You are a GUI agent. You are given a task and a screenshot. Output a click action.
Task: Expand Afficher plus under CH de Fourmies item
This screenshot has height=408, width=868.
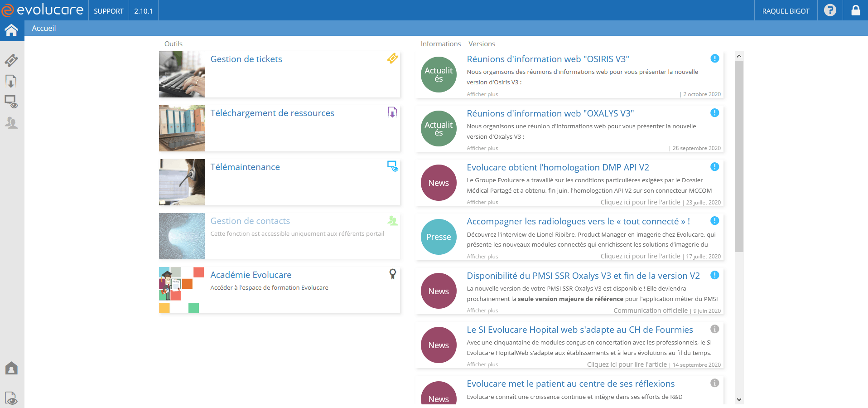(482, 364)
